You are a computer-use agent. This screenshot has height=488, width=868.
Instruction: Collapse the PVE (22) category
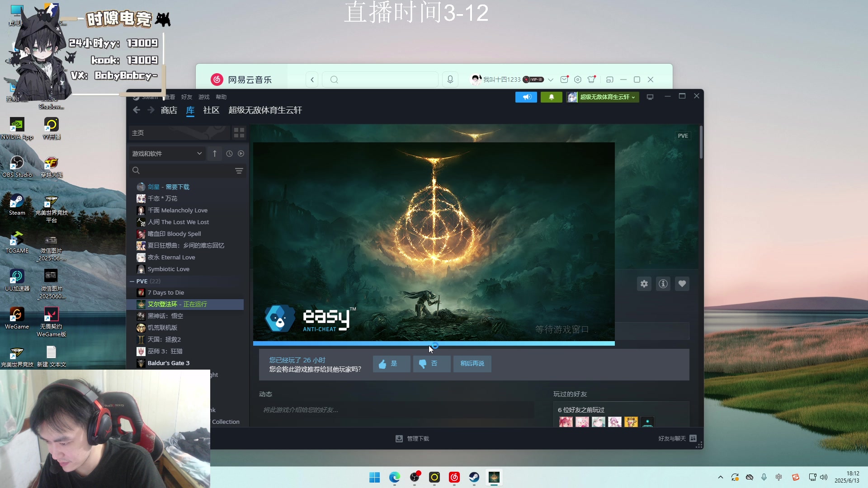click(132, 281)
